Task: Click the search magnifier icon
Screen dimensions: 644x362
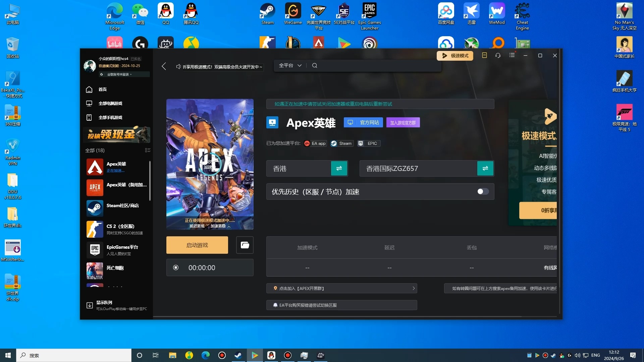Action: 314,65
